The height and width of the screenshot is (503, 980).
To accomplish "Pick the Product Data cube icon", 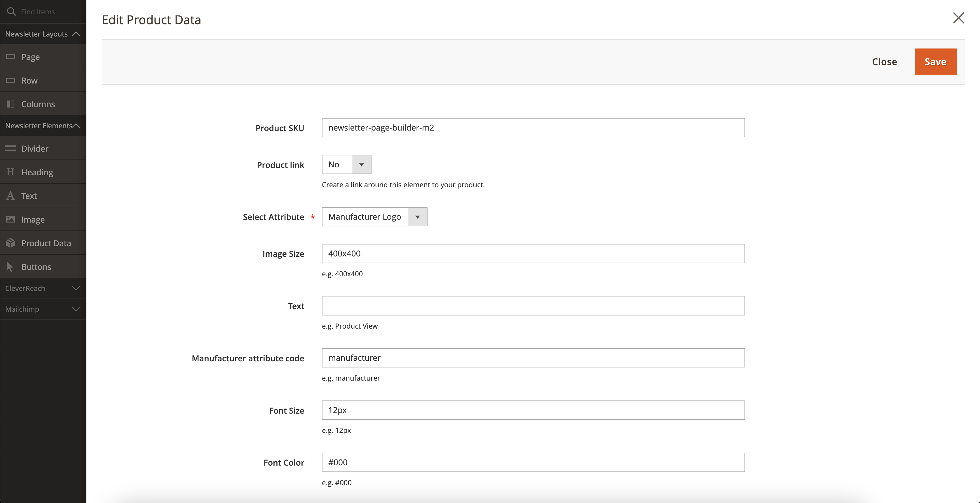I will 11,243.
